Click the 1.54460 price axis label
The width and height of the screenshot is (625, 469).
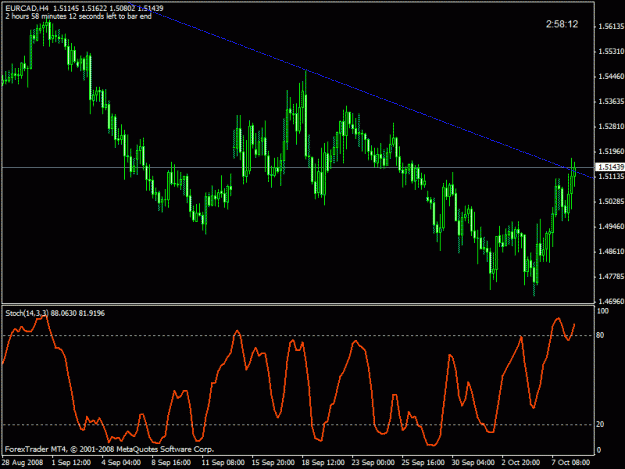coord(611,77)
